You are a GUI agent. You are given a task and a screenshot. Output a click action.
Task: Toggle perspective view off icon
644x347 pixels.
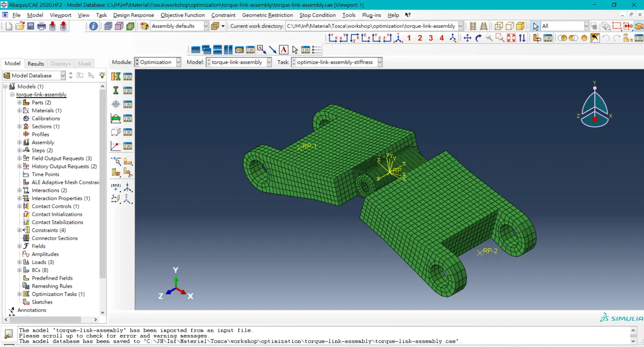click(x=473, y=26)
